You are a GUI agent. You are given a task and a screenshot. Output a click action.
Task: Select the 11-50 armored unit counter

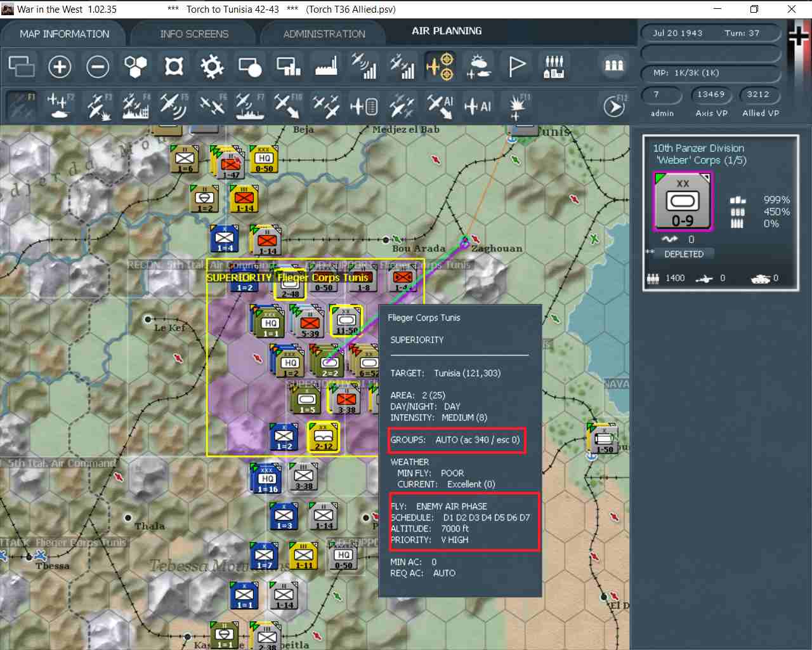pos(346,321)
